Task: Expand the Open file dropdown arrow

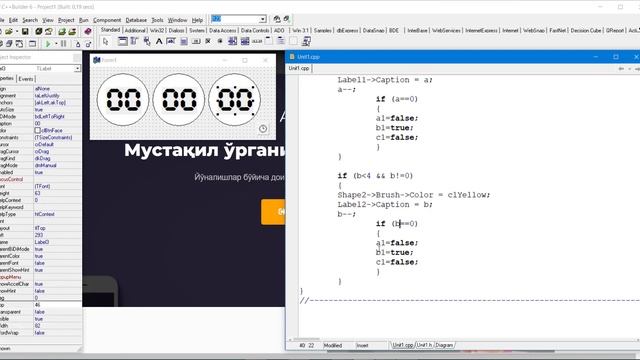Action: pos(17,31)
